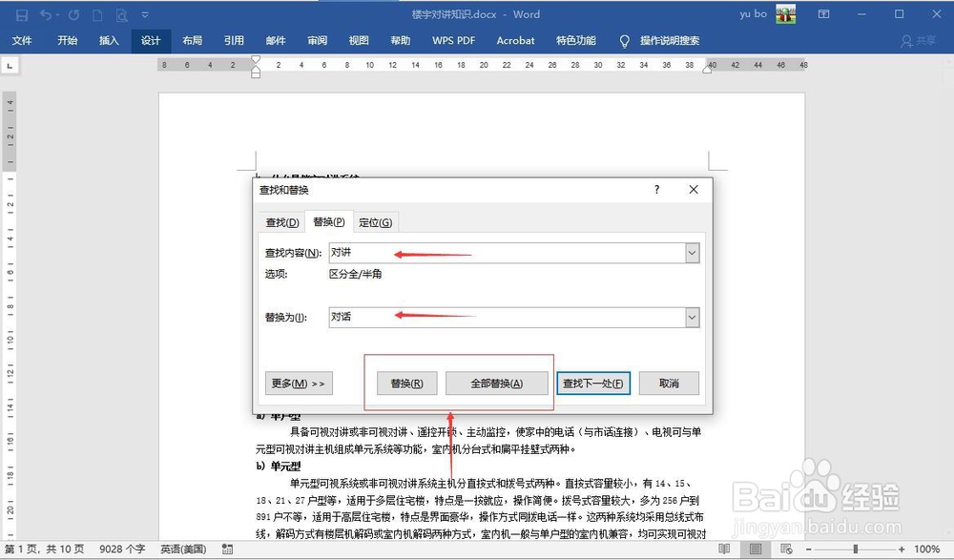Open the 审阅 ribbon tab
The width and height of the screenshot is (954, 560).
317,41
